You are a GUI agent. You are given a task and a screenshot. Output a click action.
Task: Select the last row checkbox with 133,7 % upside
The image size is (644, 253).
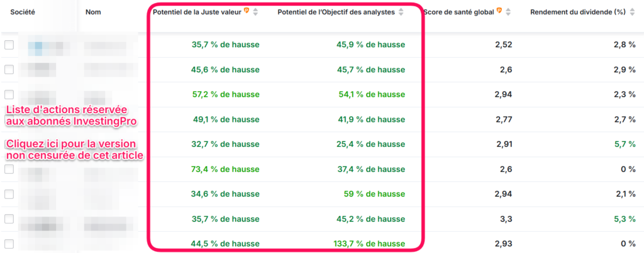click(9, 244)
